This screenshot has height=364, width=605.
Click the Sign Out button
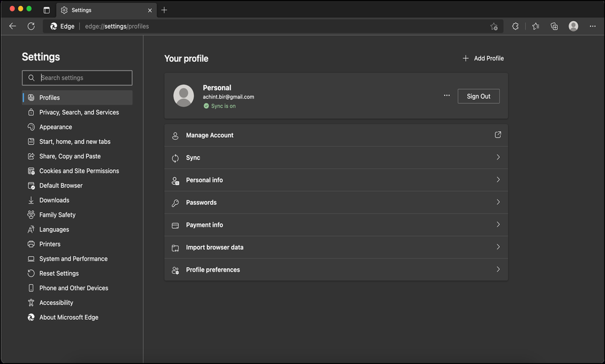click(479, 96)
